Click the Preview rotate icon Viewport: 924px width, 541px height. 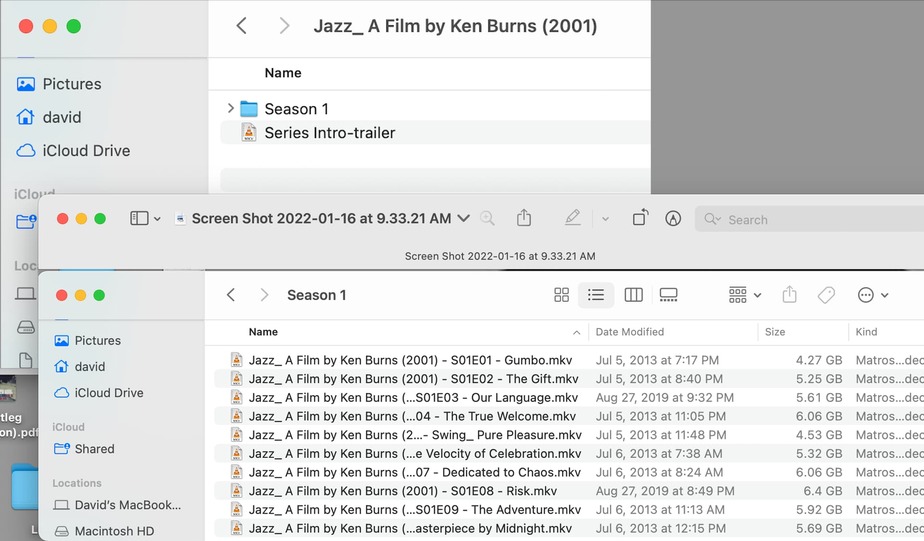click(641, 217)
